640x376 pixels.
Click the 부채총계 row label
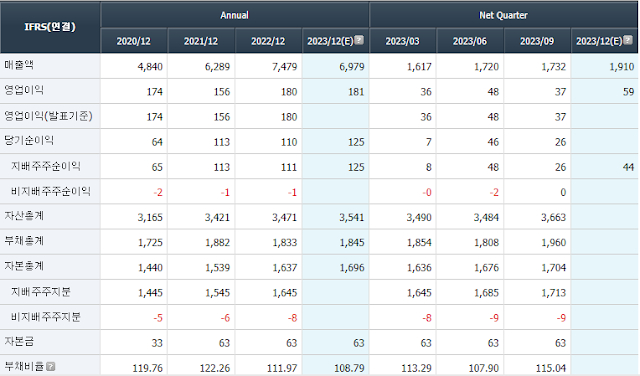(24, 241)
